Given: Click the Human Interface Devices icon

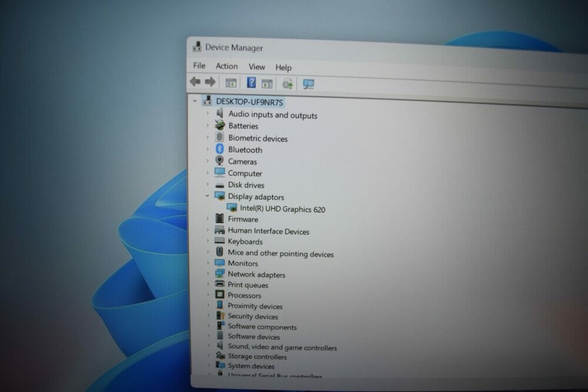Looking at the screenshot, I should [x=220, y=230].
